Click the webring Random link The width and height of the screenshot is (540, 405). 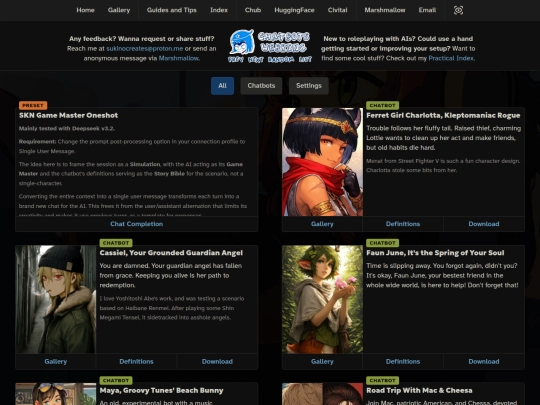pos(281,59)
